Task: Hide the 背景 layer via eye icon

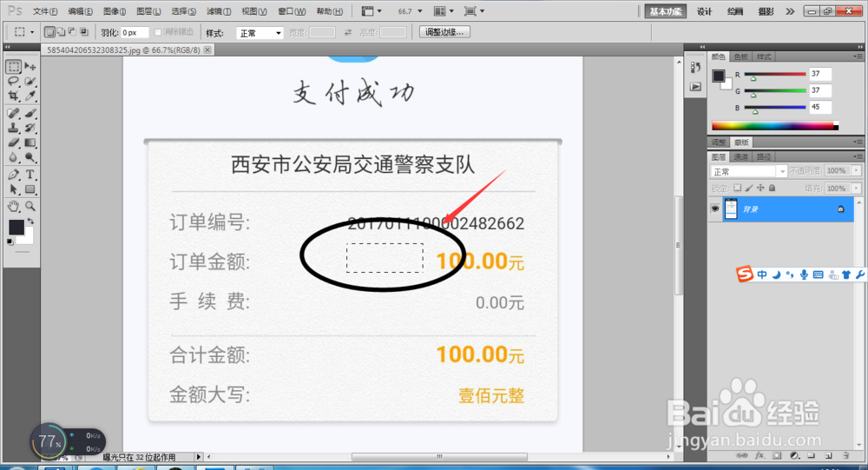Action: click(x=715, y=209)
